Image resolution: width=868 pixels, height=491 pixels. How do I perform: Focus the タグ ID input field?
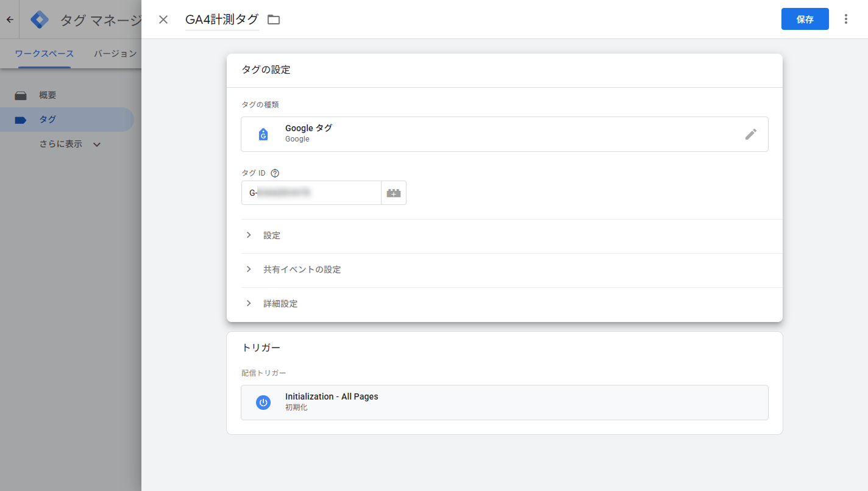(311, 193)
